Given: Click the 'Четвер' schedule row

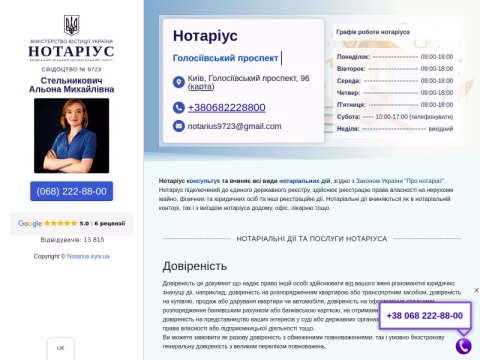Looking at the screenshot, I should [395, 93].
